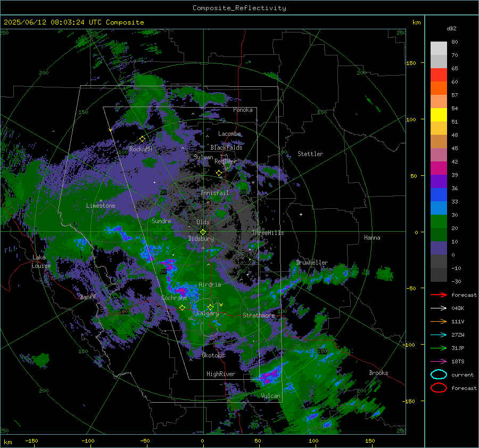Click the yellow diamond marker near RedDeer
479x448 pixels.
(x=219, y=173)
